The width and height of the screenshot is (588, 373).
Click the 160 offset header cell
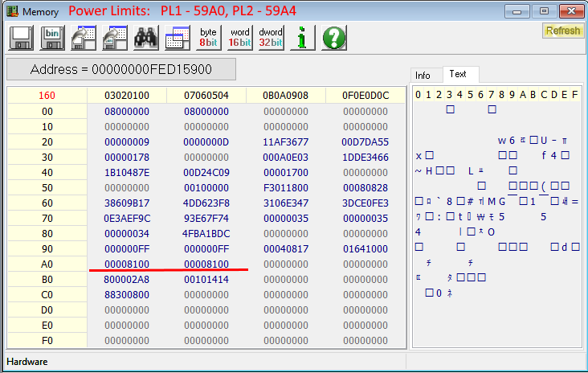(47, 96)
